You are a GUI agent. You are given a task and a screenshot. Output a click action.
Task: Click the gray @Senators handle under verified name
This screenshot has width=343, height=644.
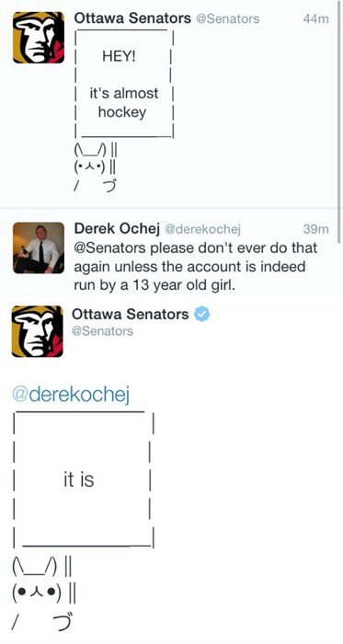(x=103, y=331)
